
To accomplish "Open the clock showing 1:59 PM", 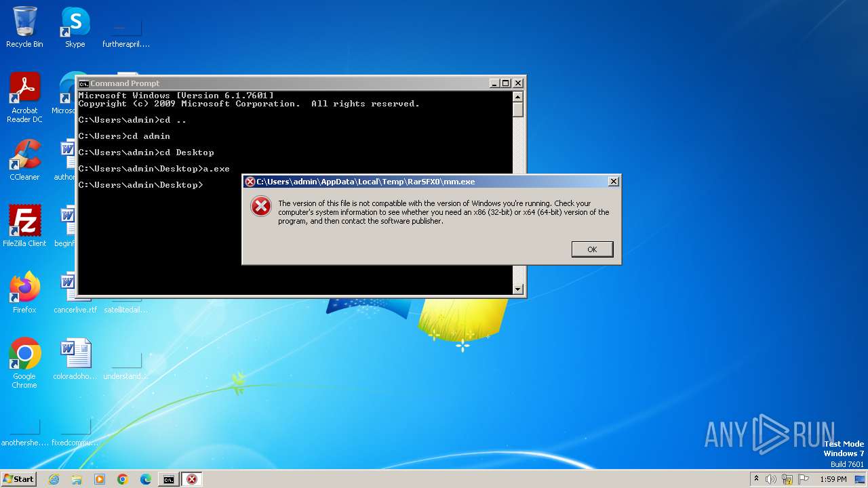I will tap(833, 479).
